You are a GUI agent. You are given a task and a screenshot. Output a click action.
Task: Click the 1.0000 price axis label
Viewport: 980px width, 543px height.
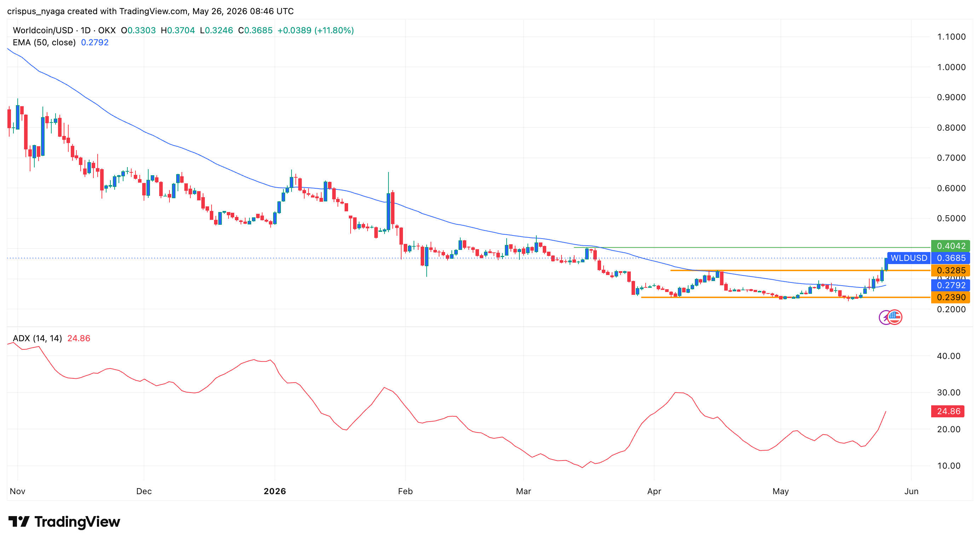point(951,67)
